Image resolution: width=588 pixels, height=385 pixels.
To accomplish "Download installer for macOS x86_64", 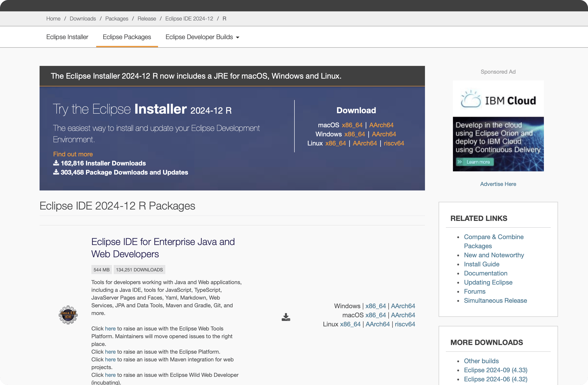I will [352, 125].
